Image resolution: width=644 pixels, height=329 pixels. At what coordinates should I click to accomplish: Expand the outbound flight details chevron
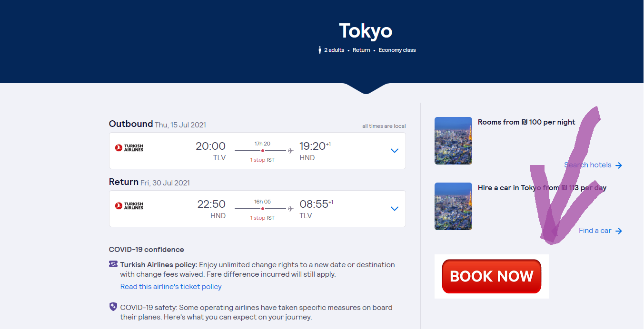394,151
